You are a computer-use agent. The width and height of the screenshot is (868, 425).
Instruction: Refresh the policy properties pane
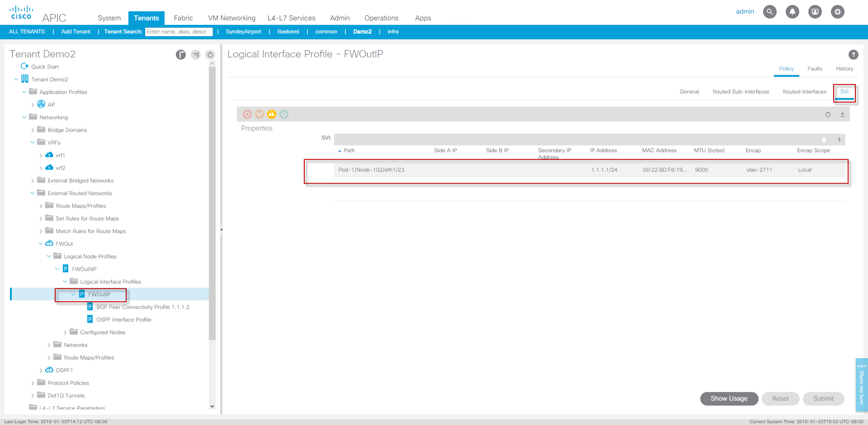click(x=828, y=114)
